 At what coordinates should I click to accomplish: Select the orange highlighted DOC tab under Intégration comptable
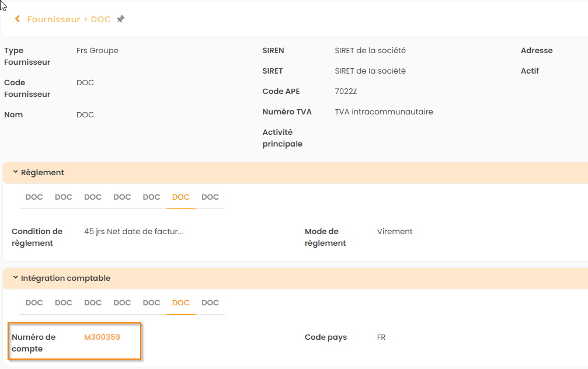tap(180, 303)
